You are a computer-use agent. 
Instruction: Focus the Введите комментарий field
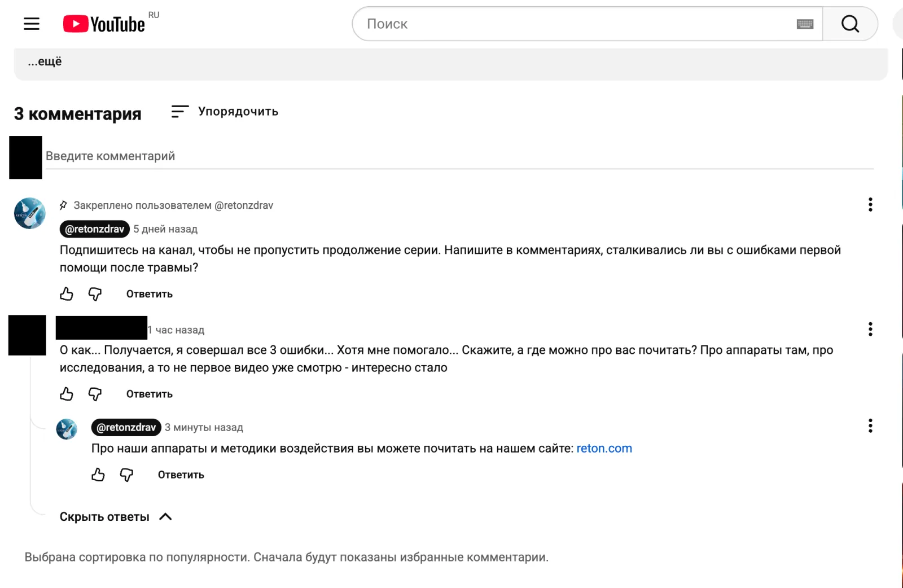(459, 156)
